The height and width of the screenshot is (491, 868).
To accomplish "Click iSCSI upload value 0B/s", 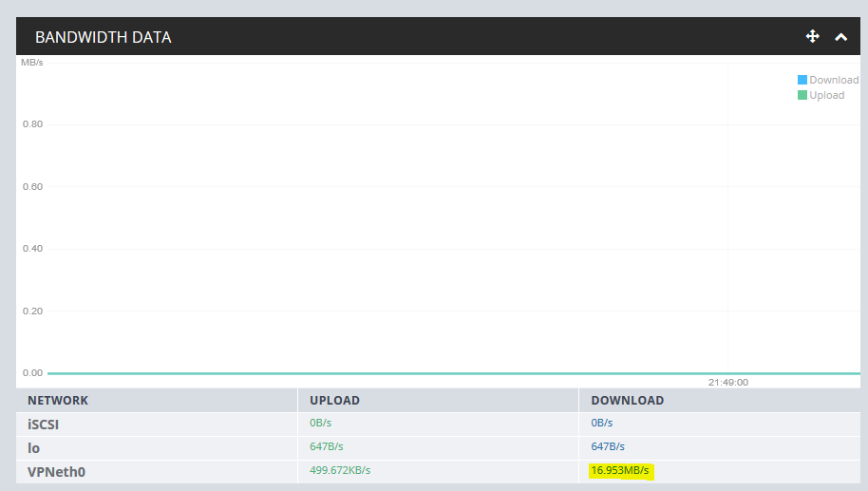I will [x=321, y=423].
